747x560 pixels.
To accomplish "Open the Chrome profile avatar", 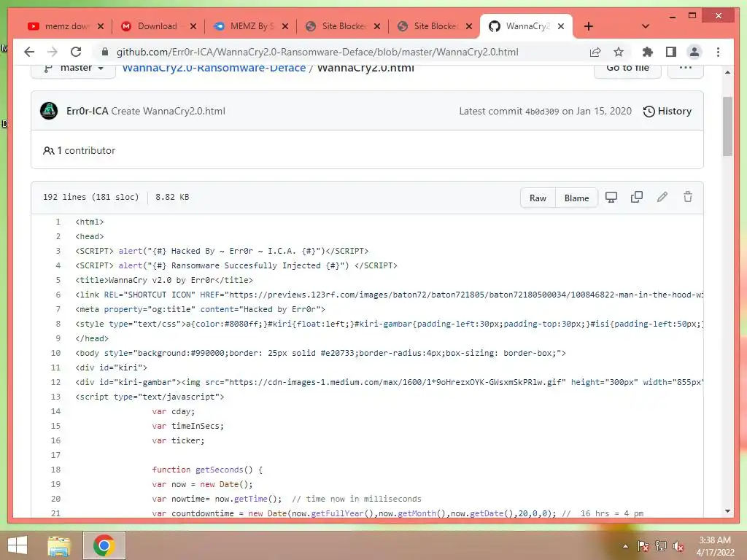I will point(694,52).
